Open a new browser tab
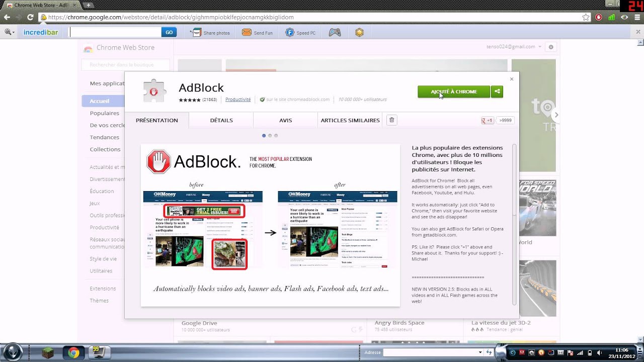 click(89, 5)
